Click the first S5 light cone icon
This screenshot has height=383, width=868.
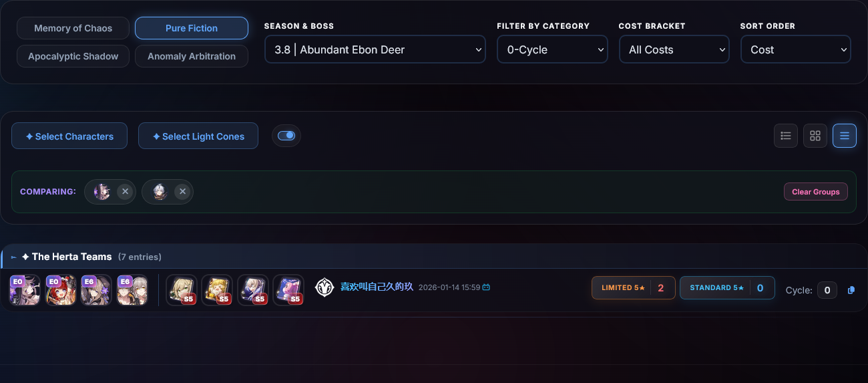click(181, 290)
